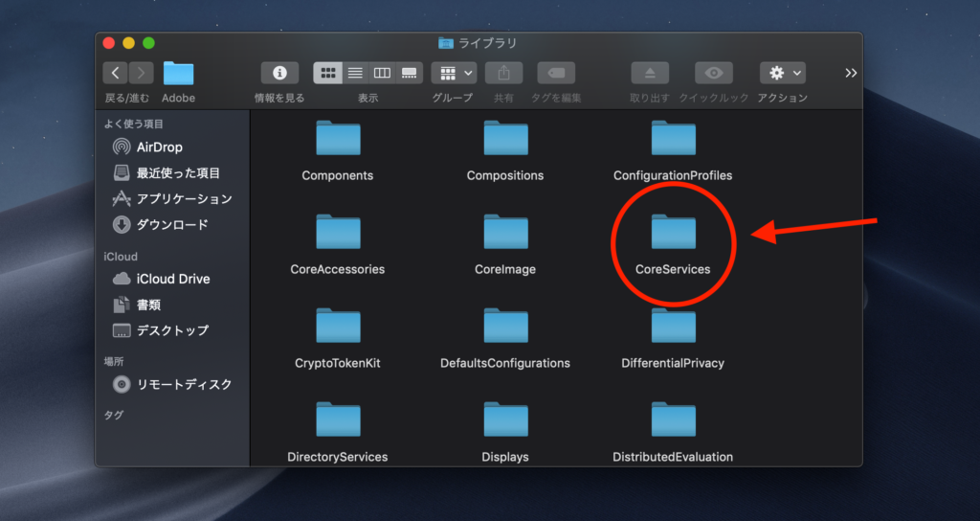The height and width of the screenshot is (521, 980).
Task: Click the Tags (タグ) section header
Action: (114, 415)
